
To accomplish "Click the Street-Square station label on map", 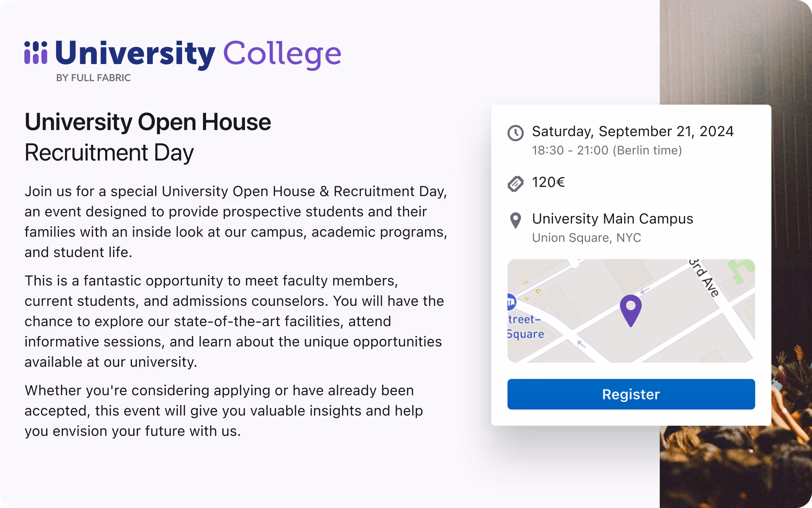I will pos(525,326).
